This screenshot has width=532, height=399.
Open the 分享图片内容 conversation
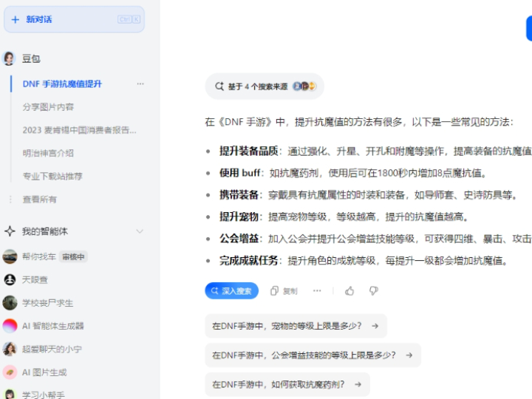(48, 107)
